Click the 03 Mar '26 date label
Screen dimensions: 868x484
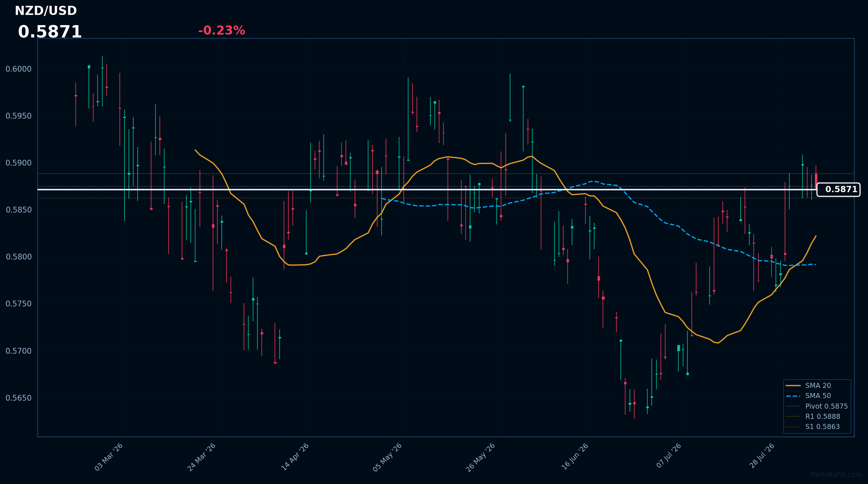[x=109, y=457]
